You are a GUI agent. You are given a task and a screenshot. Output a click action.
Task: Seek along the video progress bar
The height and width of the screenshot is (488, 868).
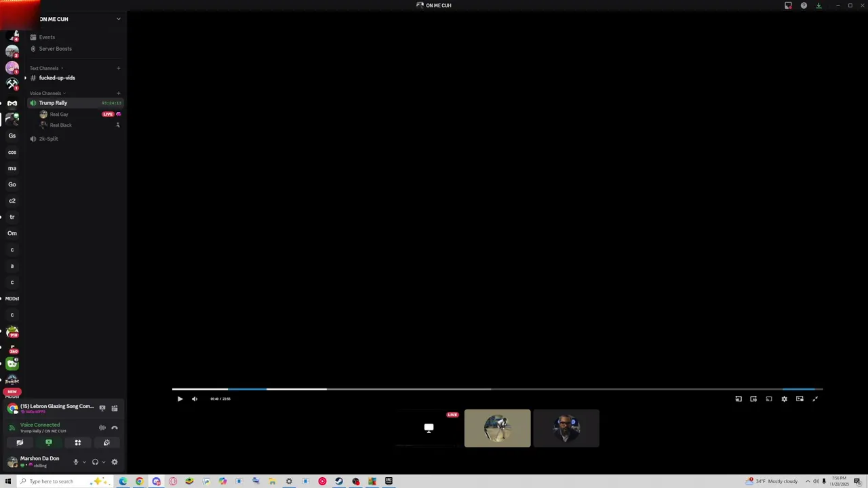(497, 389)
